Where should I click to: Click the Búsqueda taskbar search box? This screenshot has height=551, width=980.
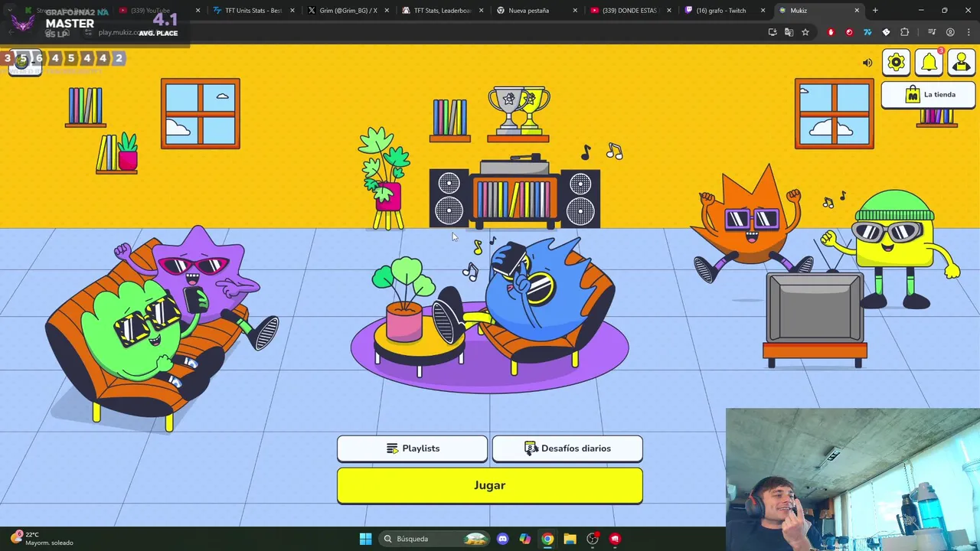434,539
